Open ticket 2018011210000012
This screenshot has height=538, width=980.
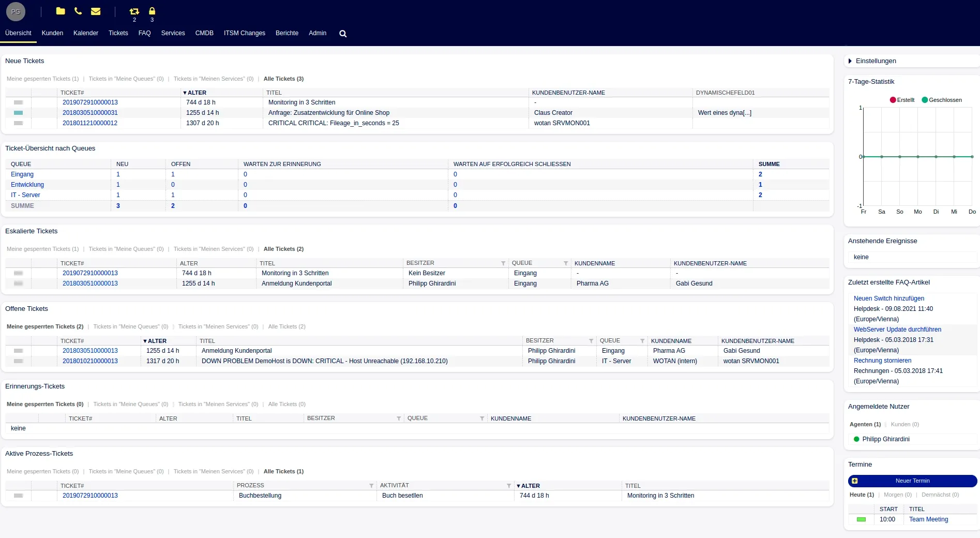click(x=90, y=123)
